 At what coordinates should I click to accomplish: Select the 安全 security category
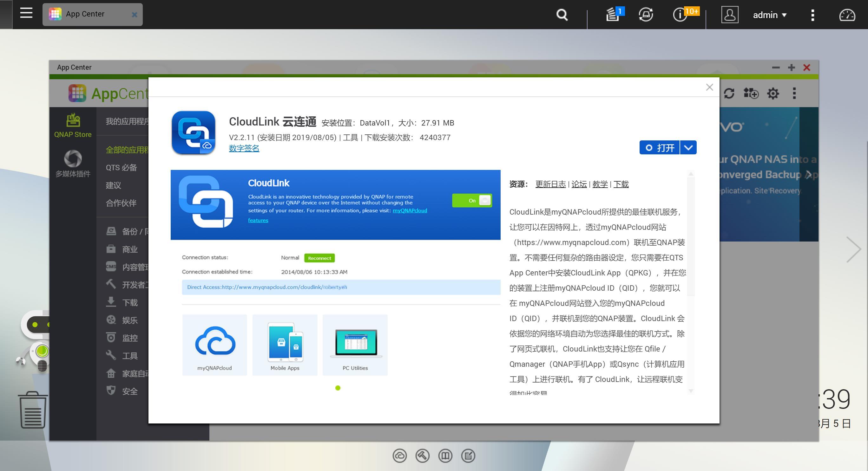122,391
